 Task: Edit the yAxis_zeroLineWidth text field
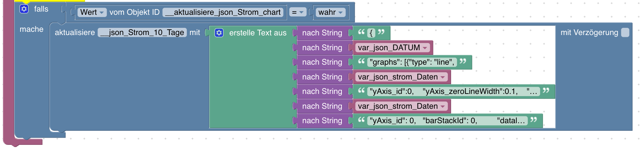pyautogui.click(x=453, y=91)
